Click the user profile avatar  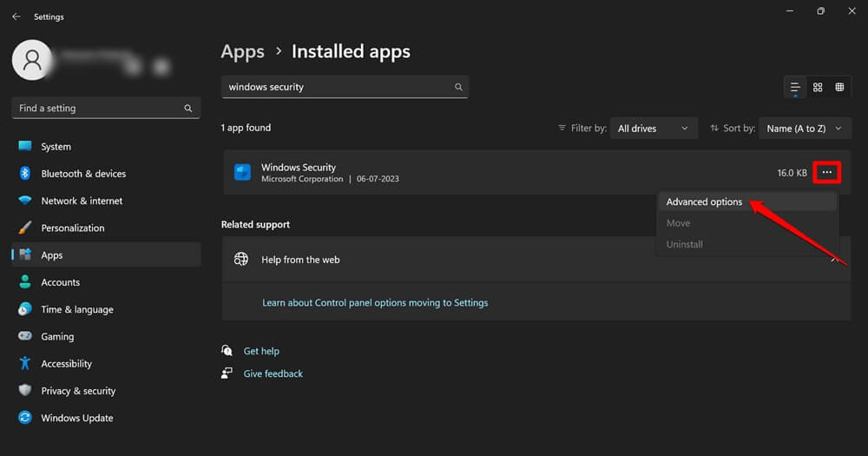coord(33,60)
